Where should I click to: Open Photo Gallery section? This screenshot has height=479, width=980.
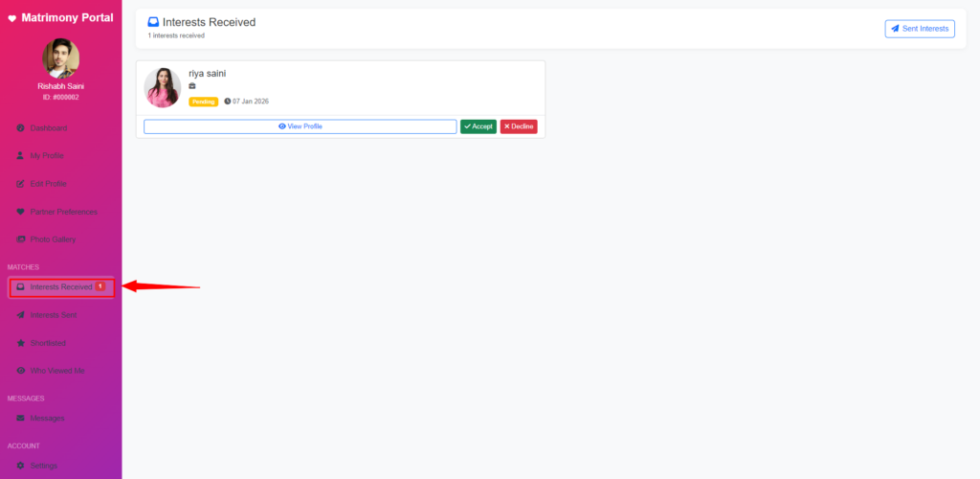(x=60, y=239)
